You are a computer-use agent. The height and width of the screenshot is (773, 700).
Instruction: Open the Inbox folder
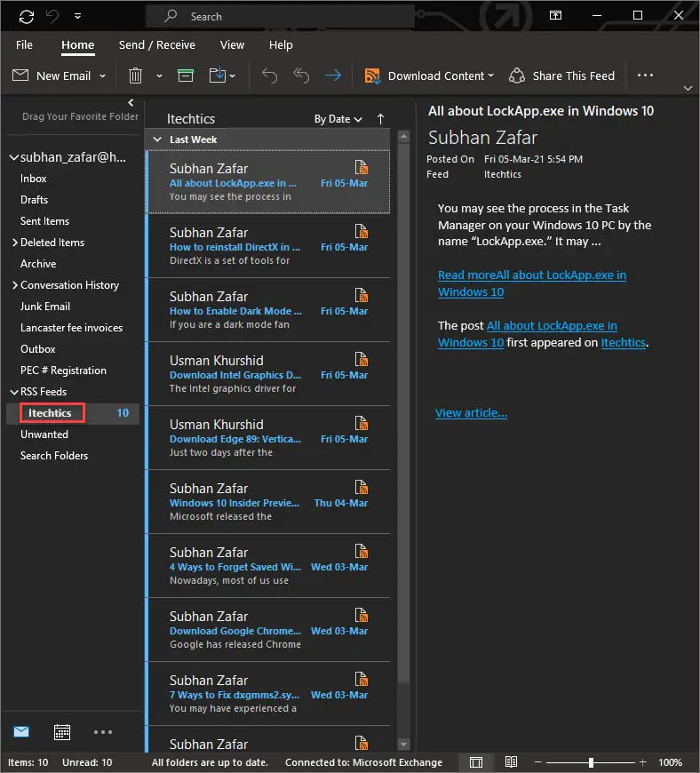tap(33, 179)
